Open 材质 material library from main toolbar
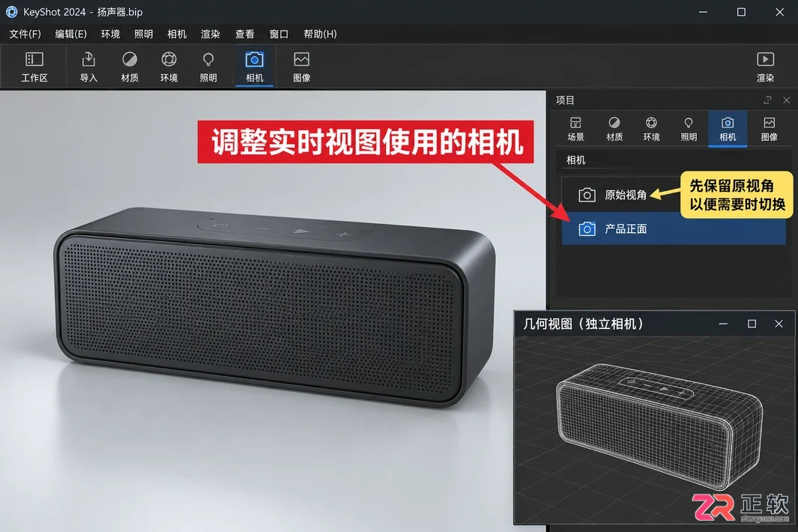Screen dimensions: 798x532 [130, 67]
